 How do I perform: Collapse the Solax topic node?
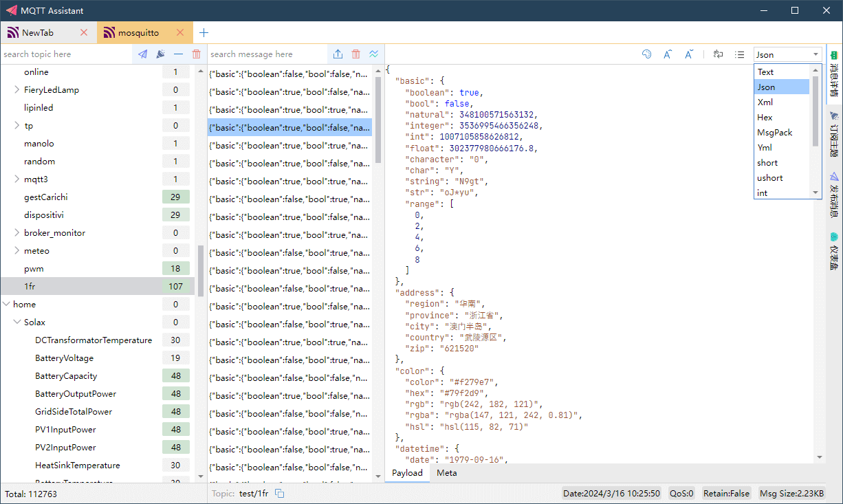tap(17, 322)
